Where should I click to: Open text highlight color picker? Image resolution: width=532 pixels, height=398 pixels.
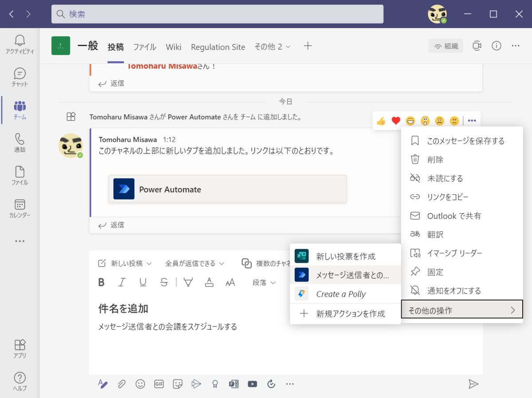(188, 282)
